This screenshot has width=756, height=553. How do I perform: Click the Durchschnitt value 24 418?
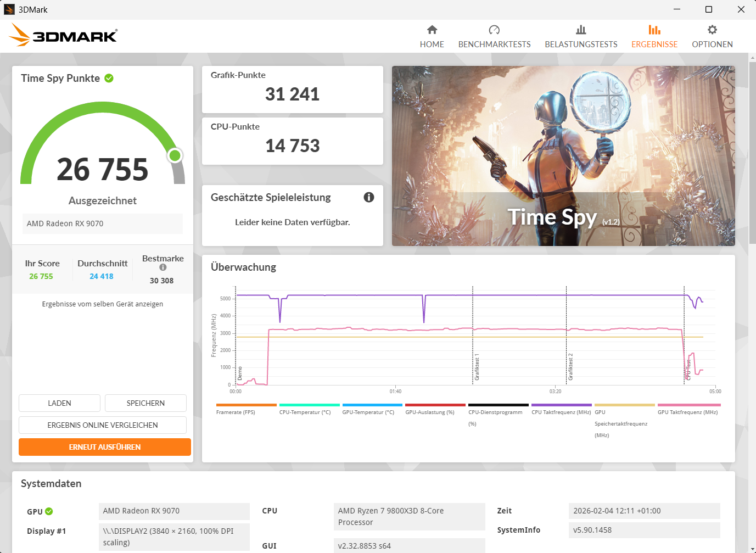coord(102,276)
